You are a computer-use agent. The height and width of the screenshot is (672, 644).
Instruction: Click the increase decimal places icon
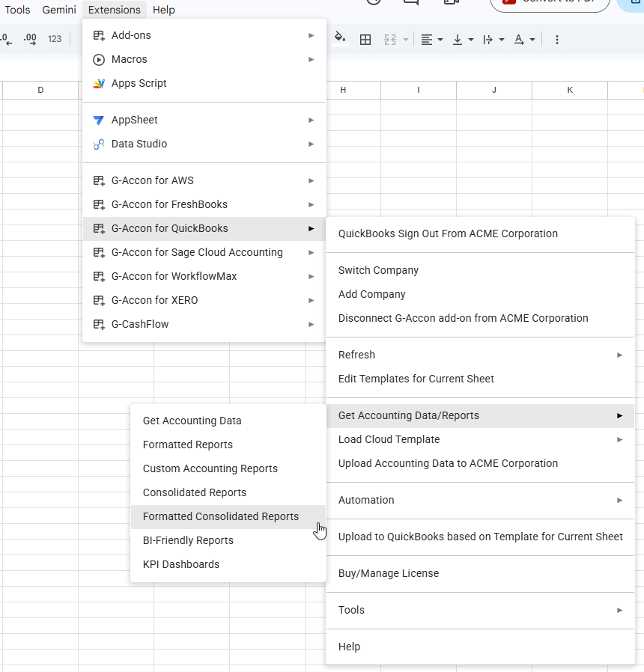30,39
